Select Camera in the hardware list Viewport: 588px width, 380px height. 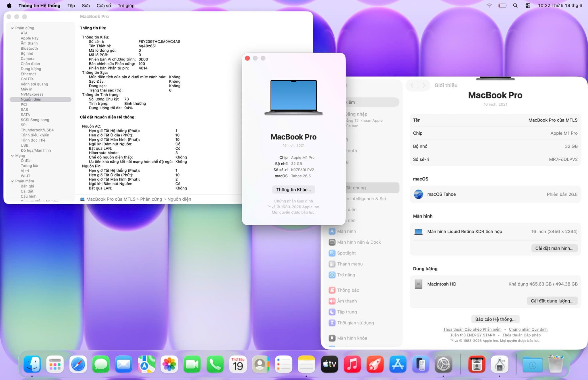click(28, 59)
